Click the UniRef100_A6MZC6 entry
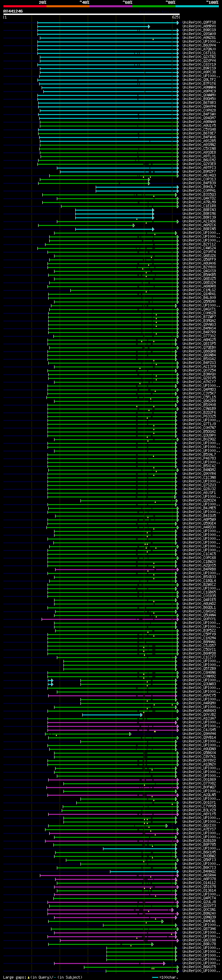 tap(199, 225)
